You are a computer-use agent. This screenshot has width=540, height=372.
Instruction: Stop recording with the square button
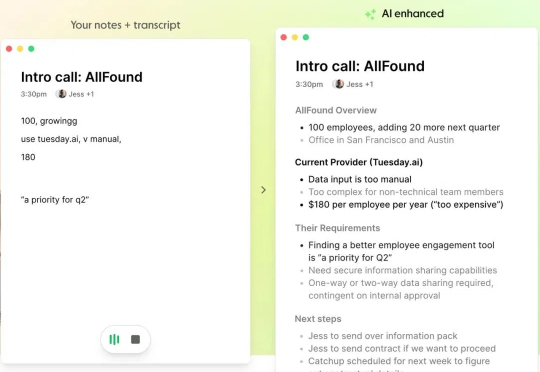coord(136,340)
